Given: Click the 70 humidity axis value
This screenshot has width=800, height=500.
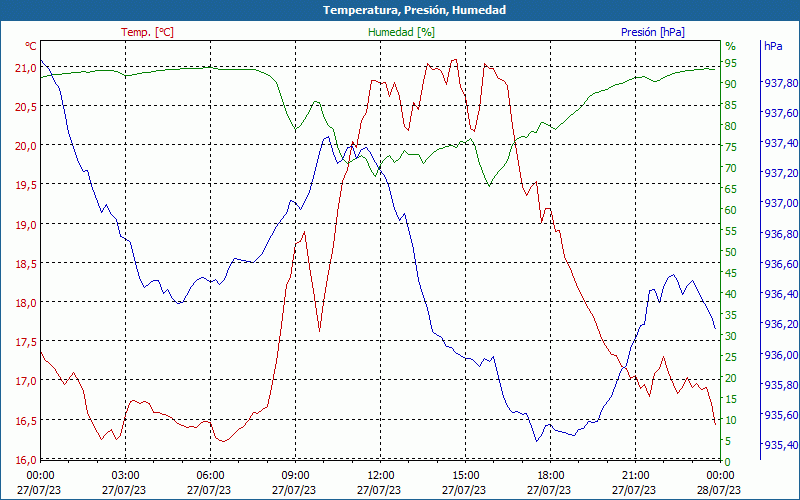Looking at the screenshot, I should [x=731, y=168].
